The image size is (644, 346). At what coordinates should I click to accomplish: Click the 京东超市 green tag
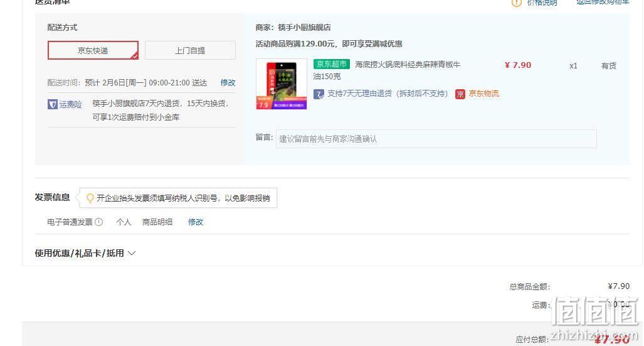[x=332, y=64]
